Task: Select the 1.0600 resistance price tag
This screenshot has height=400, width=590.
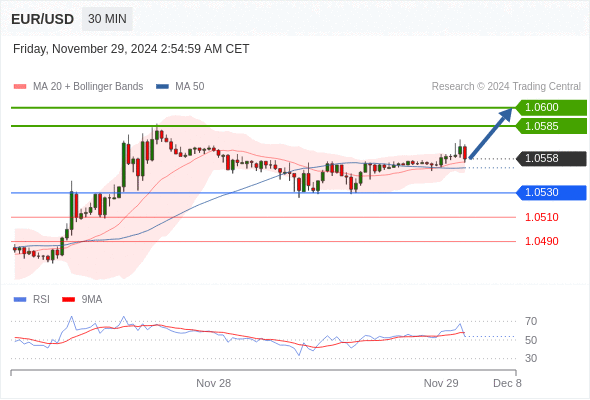Action: pos(551,108)
